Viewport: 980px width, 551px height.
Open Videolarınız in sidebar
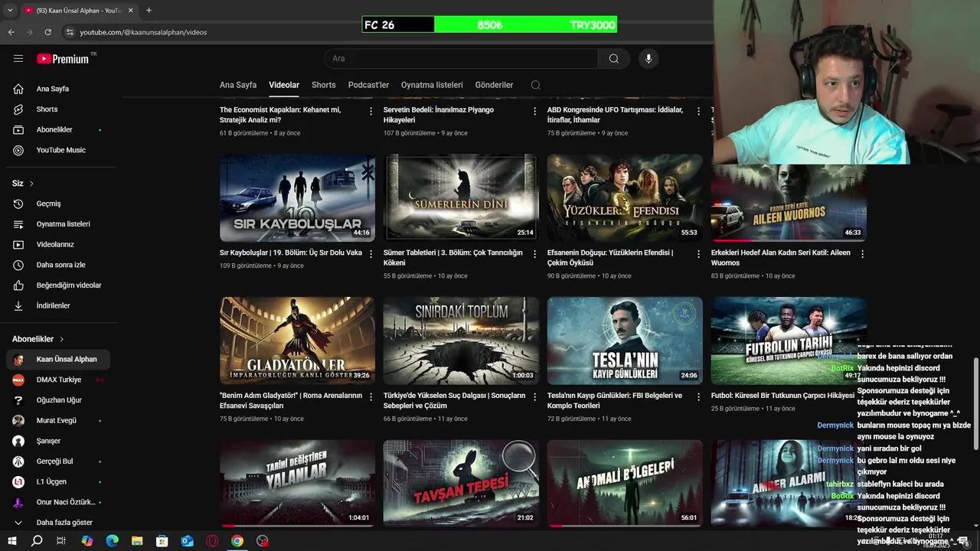(x=58, y=244)
